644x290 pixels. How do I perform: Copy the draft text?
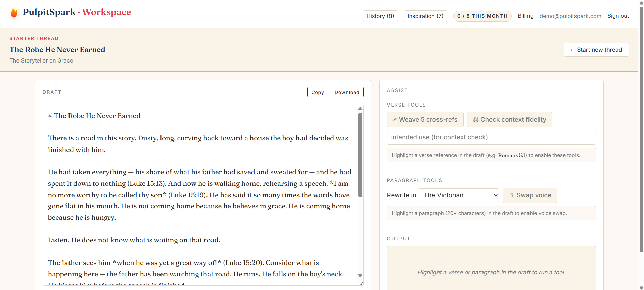(x=317, y=92)
